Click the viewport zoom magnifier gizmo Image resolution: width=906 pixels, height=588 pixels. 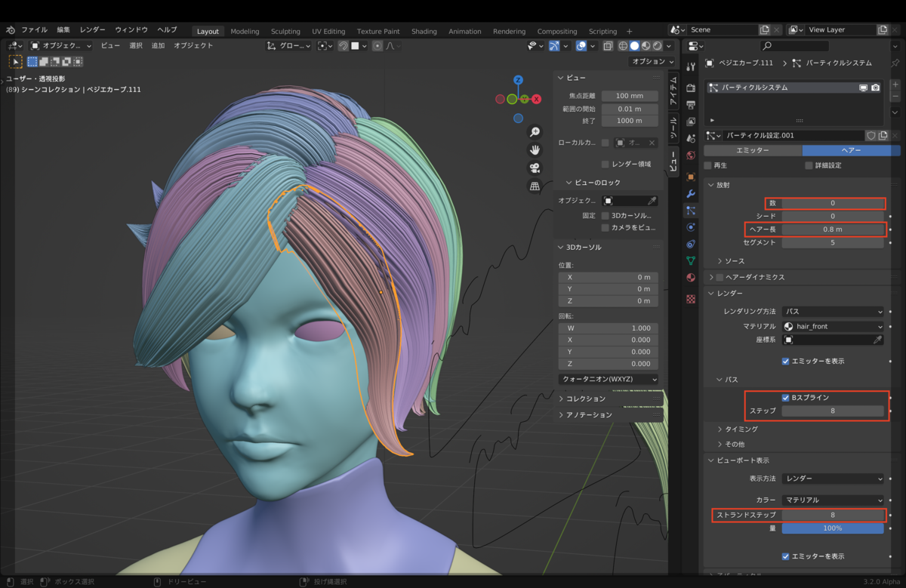pyautogui.click(x=535, y=132)
